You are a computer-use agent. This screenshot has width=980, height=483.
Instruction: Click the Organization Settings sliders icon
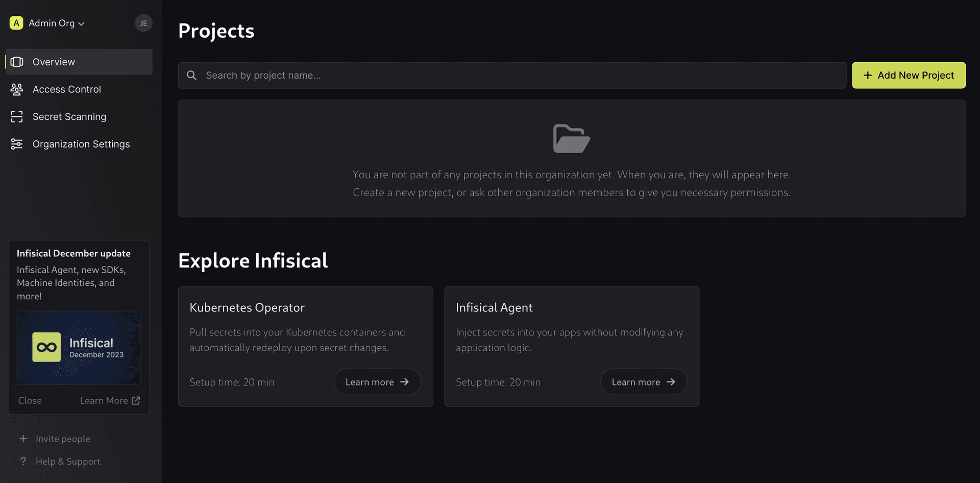tap(17, 144)
